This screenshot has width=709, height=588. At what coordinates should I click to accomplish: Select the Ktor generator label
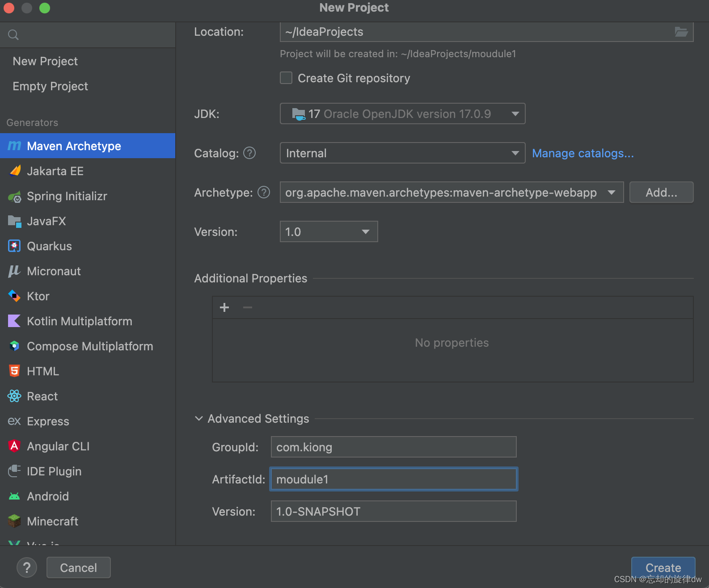click(x=38, y=296)
